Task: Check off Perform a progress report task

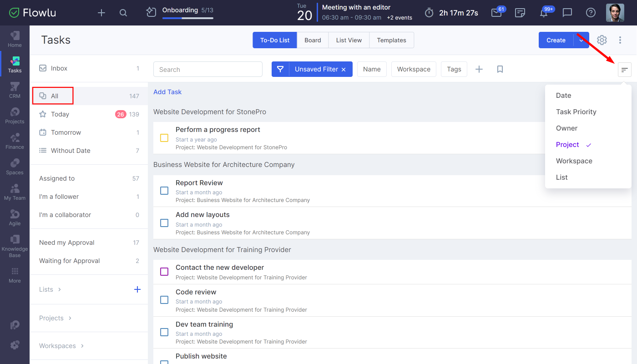Action: (x=164, y=138)
